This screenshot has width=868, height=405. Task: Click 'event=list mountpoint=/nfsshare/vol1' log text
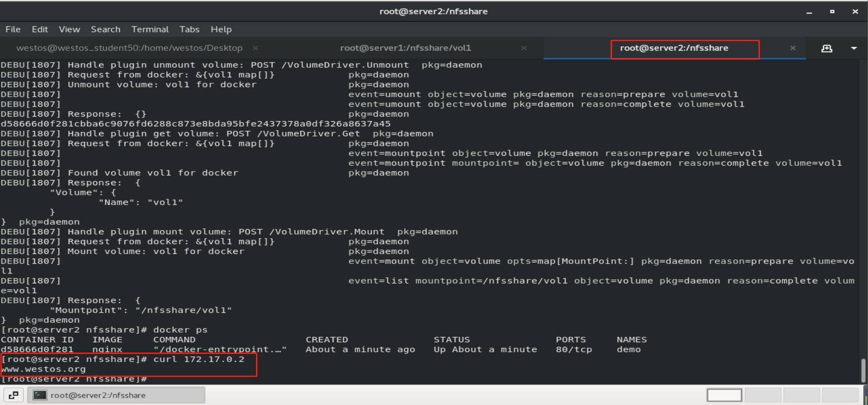(x=458, y=281)
